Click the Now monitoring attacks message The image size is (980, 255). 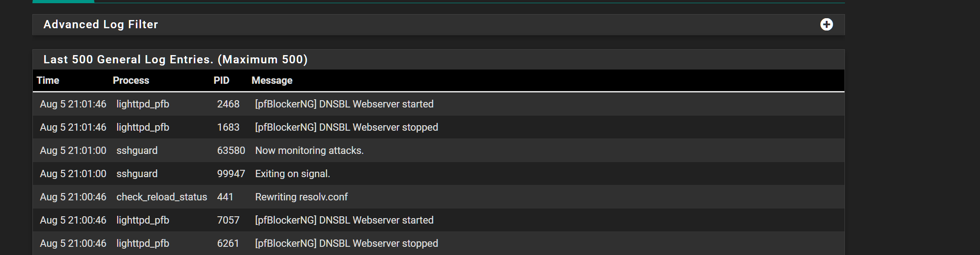point(309,151)
